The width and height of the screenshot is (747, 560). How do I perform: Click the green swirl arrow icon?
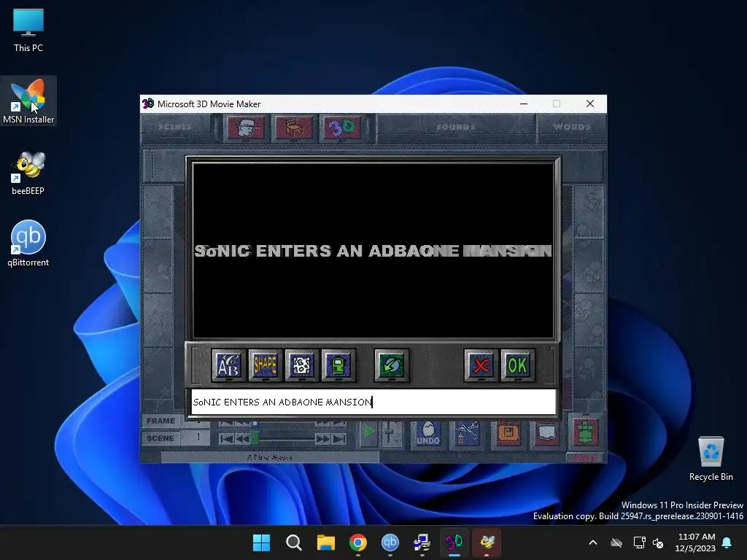392,365
